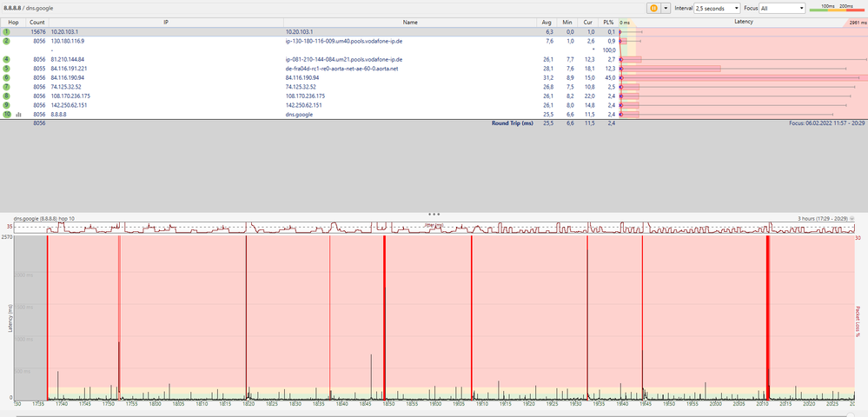Pause tracing with the orange pause button
The width and height of the screenshot is (868, 417).
coord(653,9)
